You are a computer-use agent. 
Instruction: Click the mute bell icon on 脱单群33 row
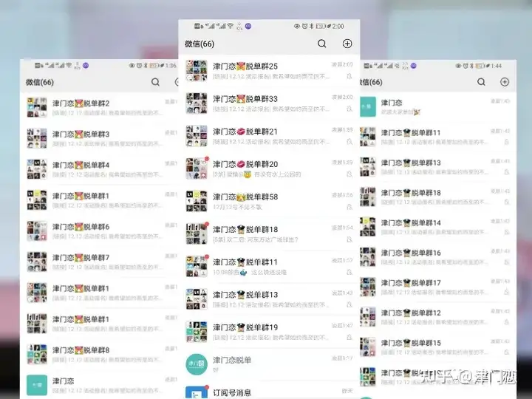(x=349, y=109)
